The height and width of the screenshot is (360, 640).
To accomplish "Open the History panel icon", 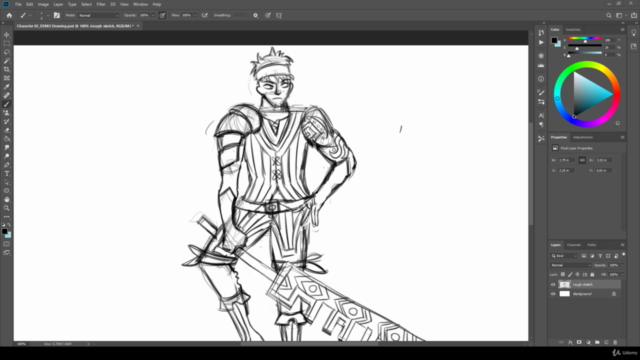I will [541, 33].
